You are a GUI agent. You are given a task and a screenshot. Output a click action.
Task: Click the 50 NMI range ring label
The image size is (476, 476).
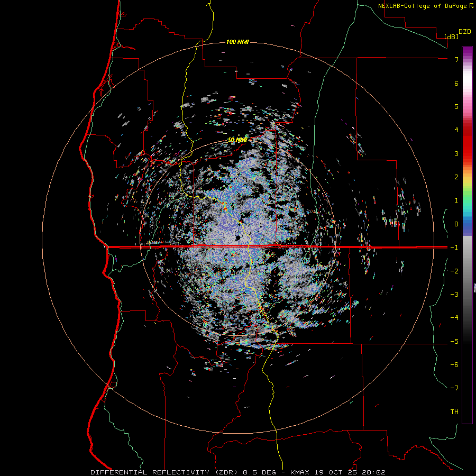point(237,140)
